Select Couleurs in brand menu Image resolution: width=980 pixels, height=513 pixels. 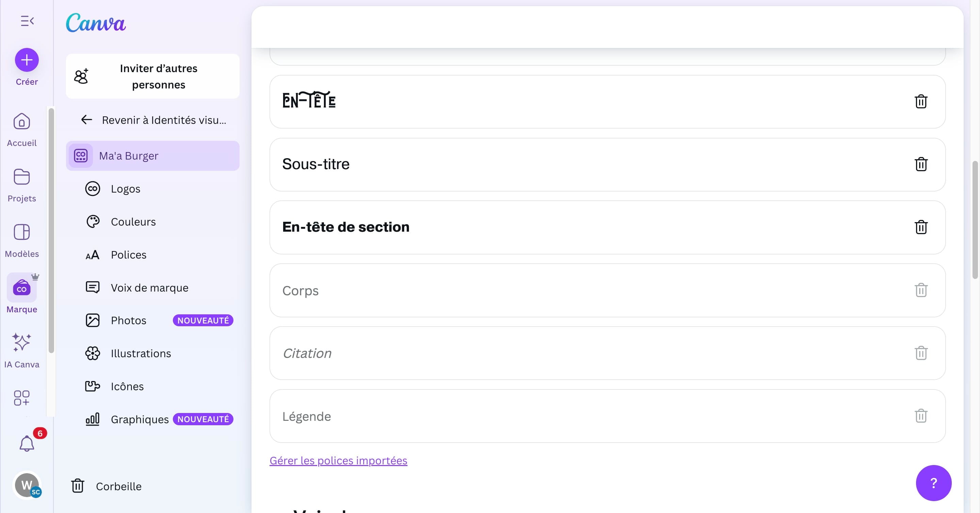pyautogui.click(x=133, y=222)
